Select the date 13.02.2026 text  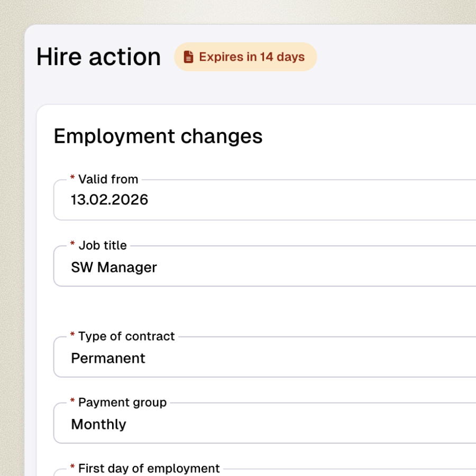[x=109, y=200]
